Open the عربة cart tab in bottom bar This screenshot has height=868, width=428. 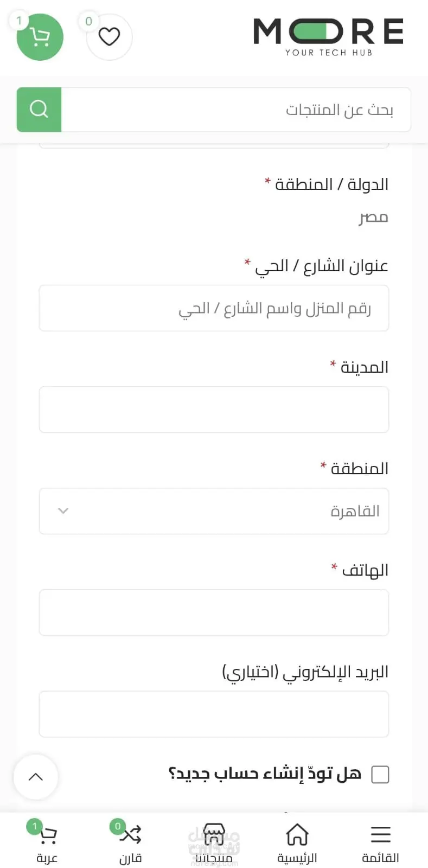[47, 842]
